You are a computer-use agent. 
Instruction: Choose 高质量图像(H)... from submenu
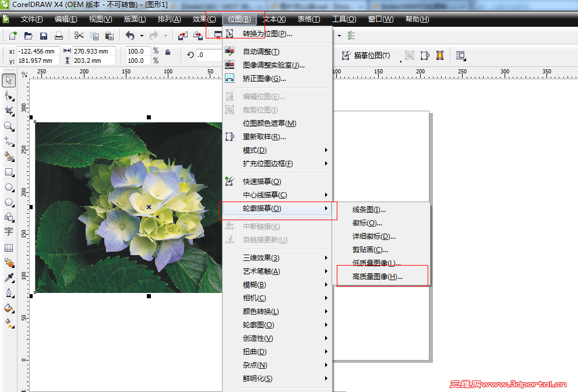coord(382,277)
